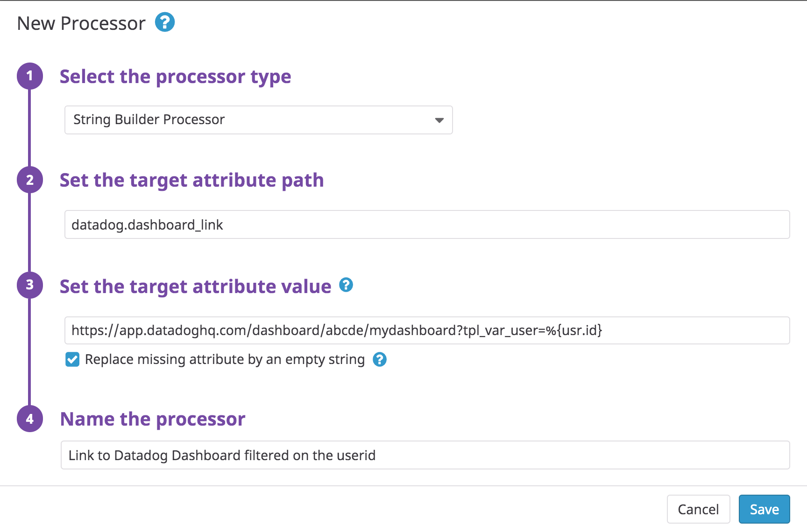Viewport: 807px width, 532px height.
Task: Save the new processor
Action: [764, 509]
